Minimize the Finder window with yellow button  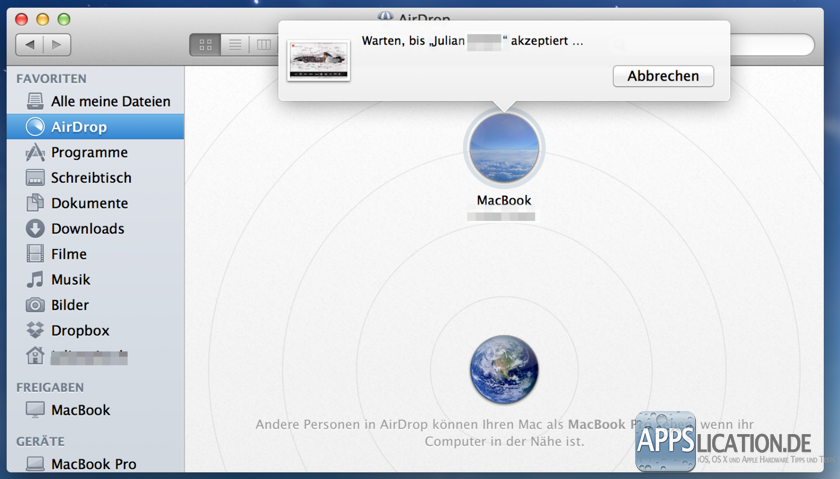point(43,20)
